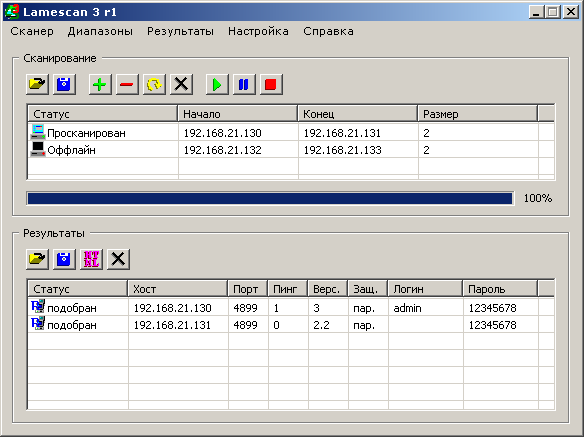Stop the scan with red stop button
This screenshot has width=584, height=437.
click(271, 84)
